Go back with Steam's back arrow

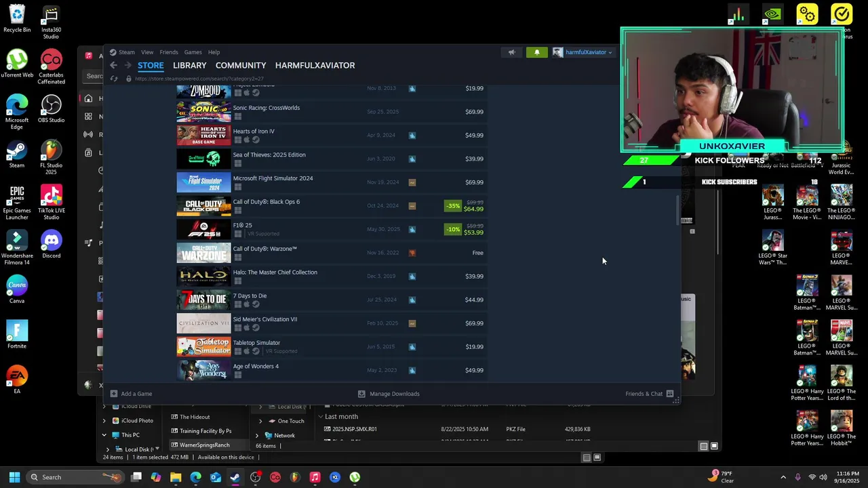point(114,65)
